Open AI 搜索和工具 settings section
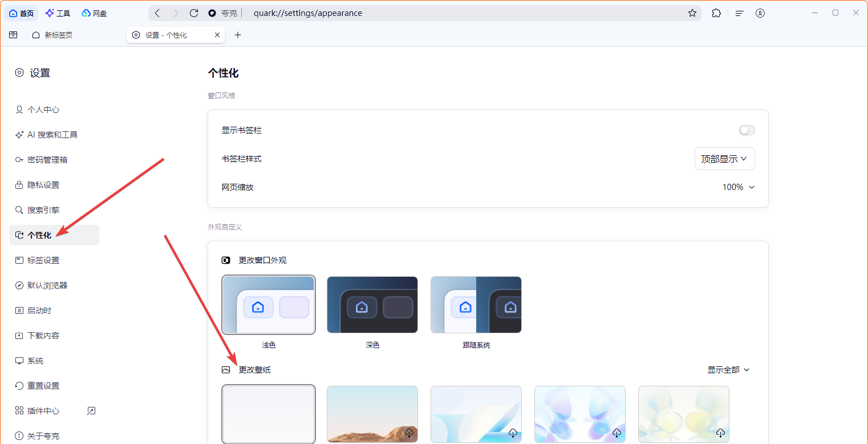This screenshot has height=444, width=868. tap(54, 135)
